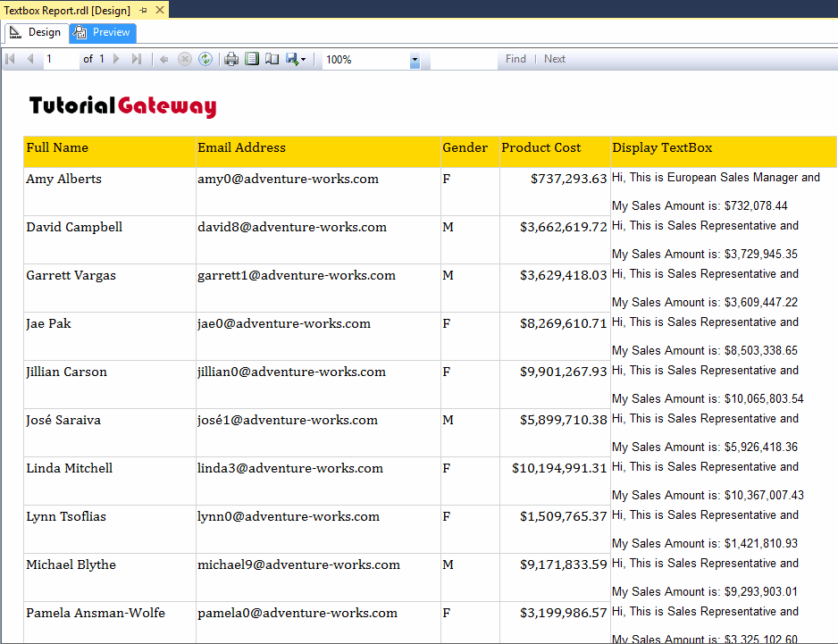Viewport: 838px width, 644px height.
Task: Click the current page number field
Action: pos(61,59)
